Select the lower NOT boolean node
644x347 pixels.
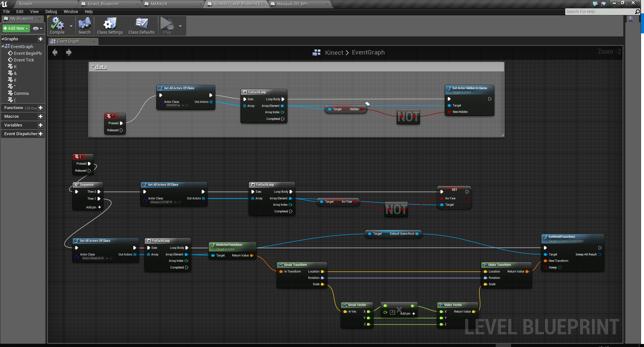(x=396, y=209)
